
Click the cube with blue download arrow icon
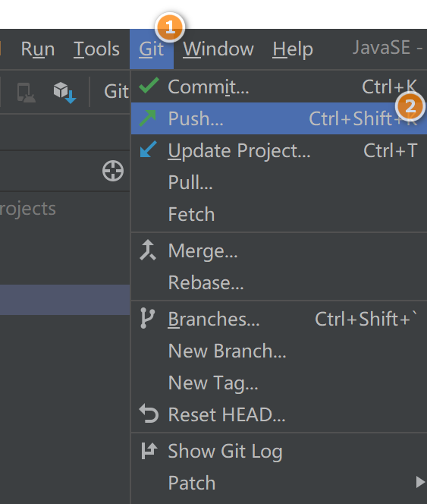click(64, 93)
